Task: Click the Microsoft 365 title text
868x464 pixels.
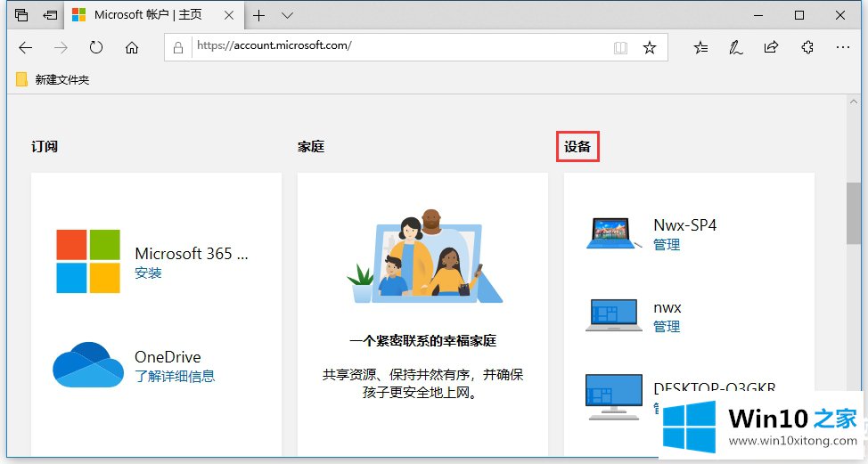Action: (x=192, y=253)
